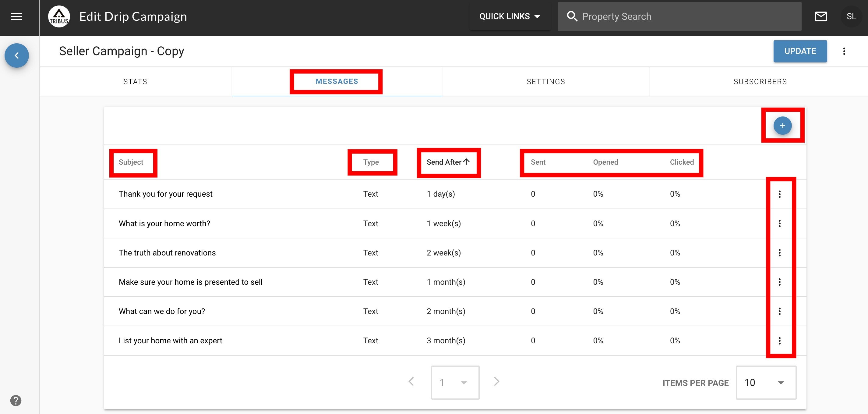Sort by Opened column header
The width and height of the screenshot is (868, 414).
click(605, 162)
